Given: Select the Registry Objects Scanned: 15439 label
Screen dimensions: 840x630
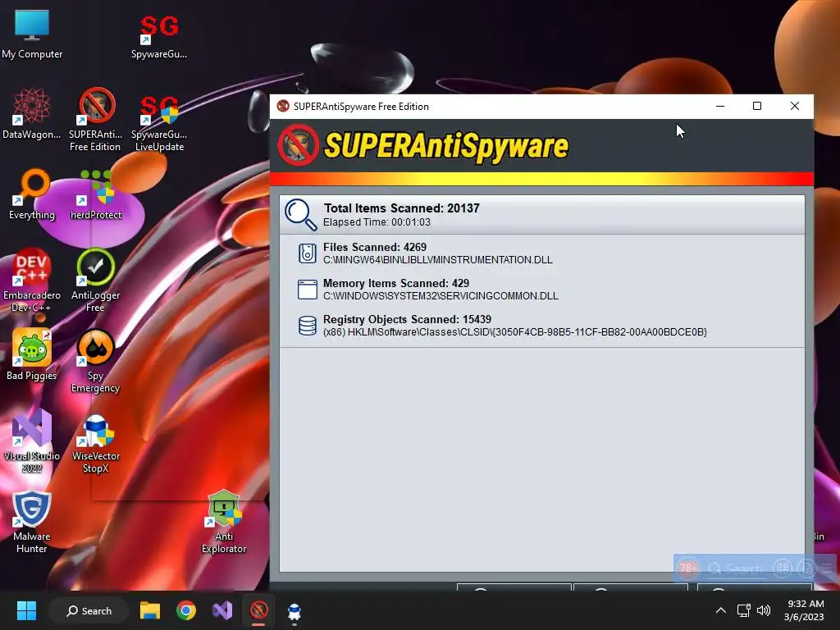Looking at the screenshot, I should point(407,319).
